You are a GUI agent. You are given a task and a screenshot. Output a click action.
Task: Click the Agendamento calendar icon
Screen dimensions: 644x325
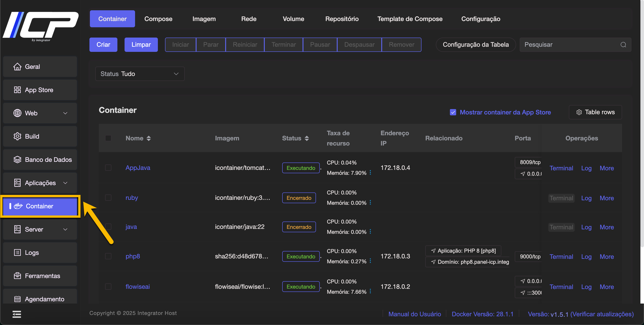pos(17,299)
